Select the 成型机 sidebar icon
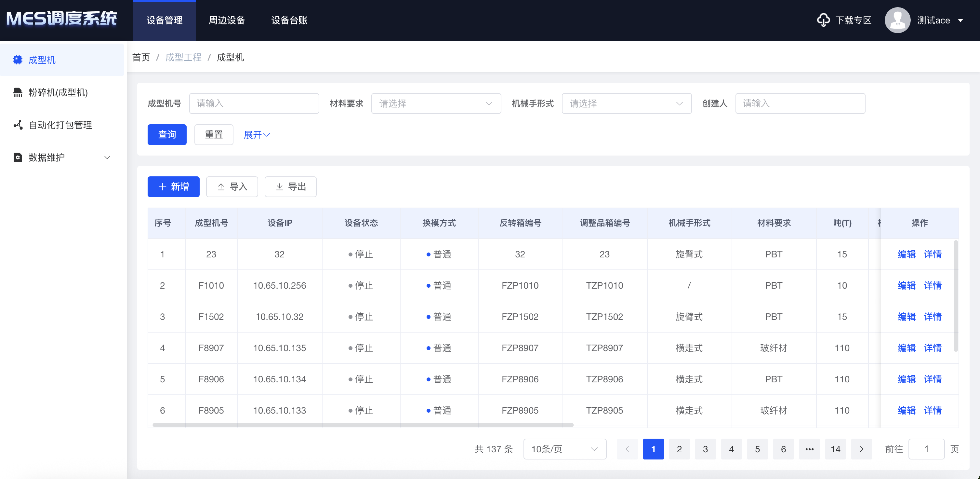The width and height of the screenshot is (980, 479). [18, 60]
